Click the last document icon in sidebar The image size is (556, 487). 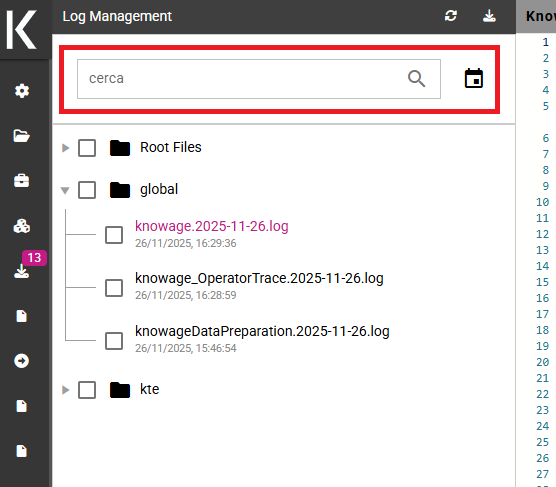(22, 451)
